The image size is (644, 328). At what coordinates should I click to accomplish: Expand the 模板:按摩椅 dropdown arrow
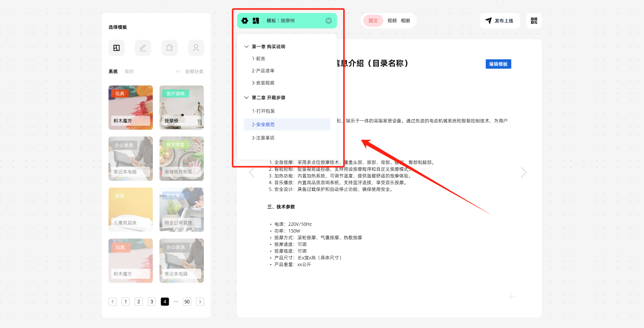(328, 21)
